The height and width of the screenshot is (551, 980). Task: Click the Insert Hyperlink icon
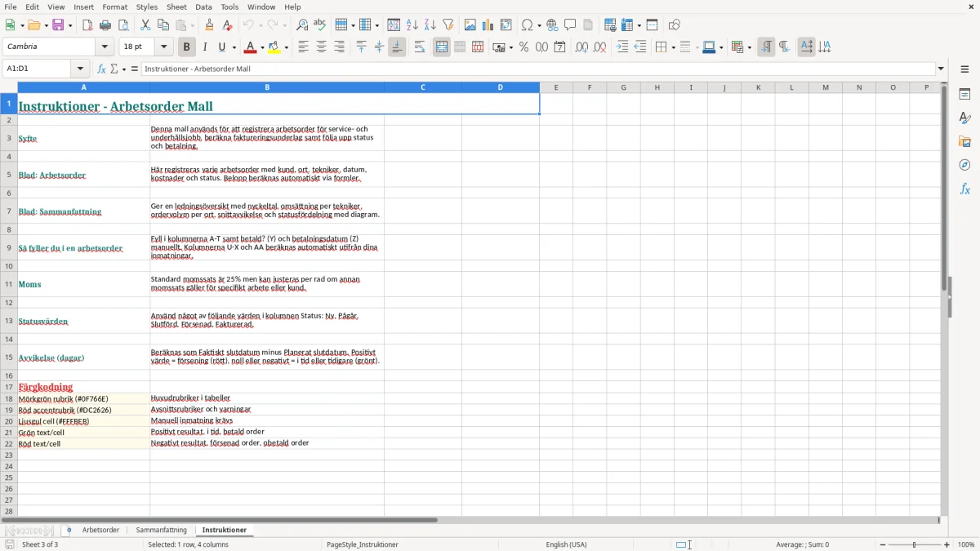click(x=552, y=25)
